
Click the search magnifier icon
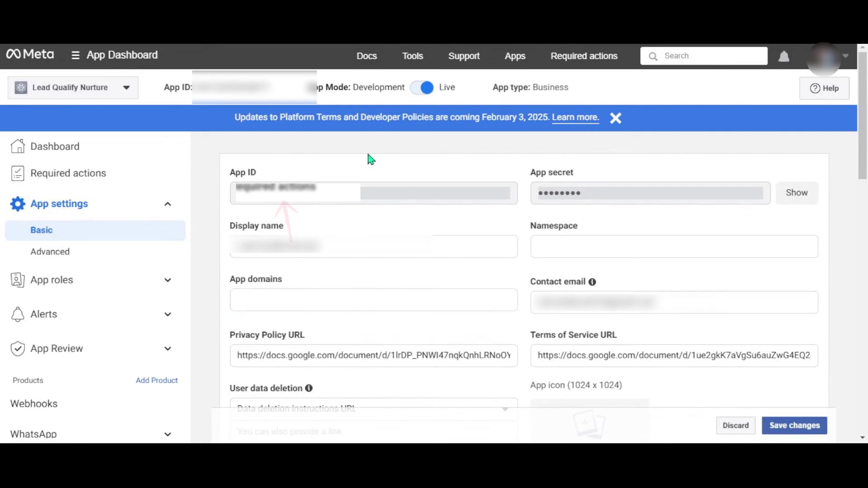tap(653, 56)
